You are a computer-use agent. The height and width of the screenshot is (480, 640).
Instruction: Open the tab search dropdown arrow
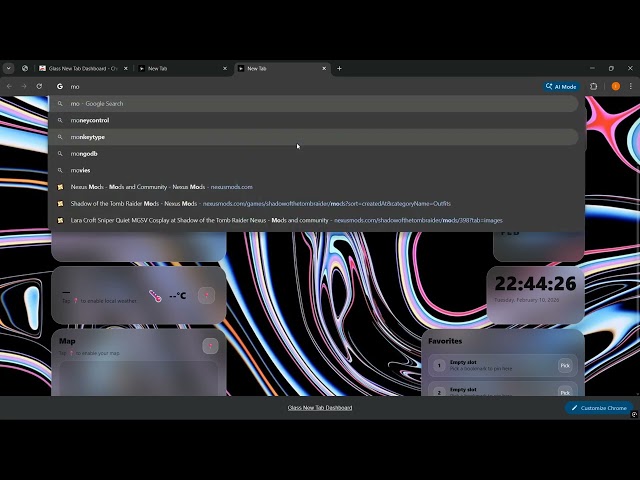[9, 68]
